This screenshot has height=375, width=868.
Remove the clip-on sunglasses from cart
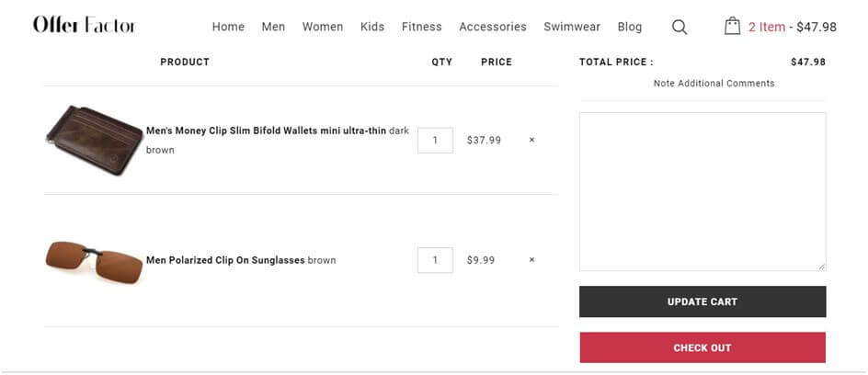[x=531, y=260]
